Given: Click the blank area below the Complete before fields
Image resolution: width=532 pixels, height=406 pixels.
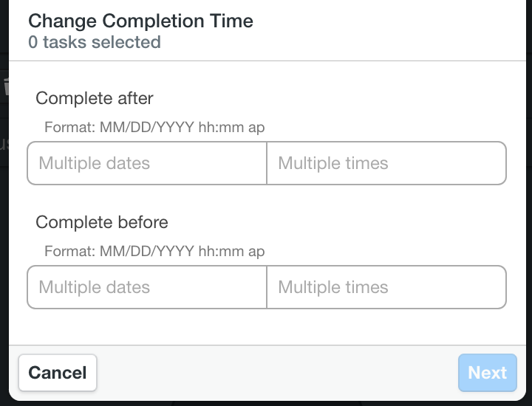Looking at the screenshot, I should 267,327.
